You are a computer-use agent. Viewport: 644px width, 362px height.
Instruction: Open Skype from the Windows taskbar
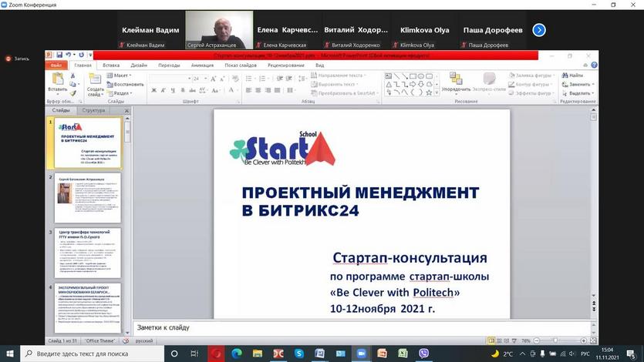pyautogui.click(x=299, y=354)
